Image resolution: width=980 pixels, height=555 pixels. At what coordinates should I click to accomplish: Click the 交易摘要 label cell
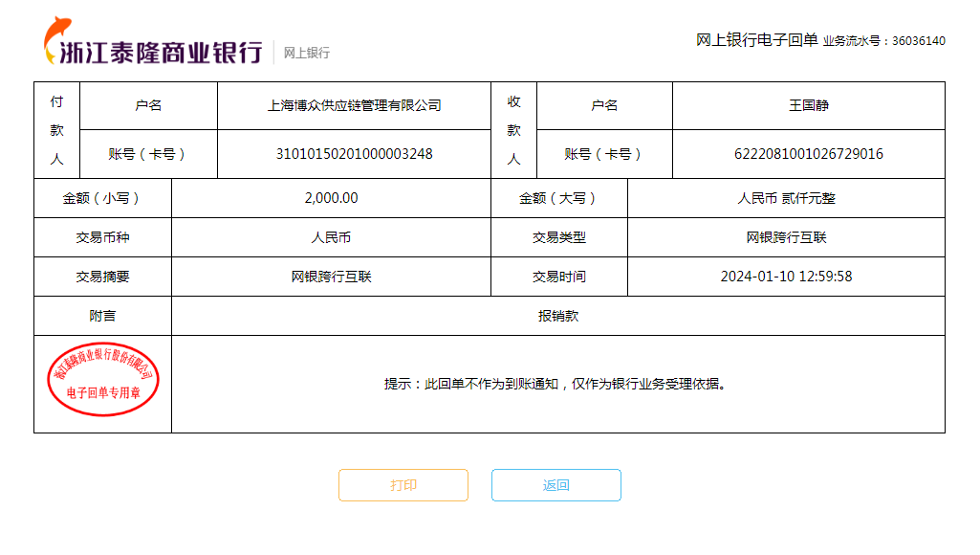point(102,277)
